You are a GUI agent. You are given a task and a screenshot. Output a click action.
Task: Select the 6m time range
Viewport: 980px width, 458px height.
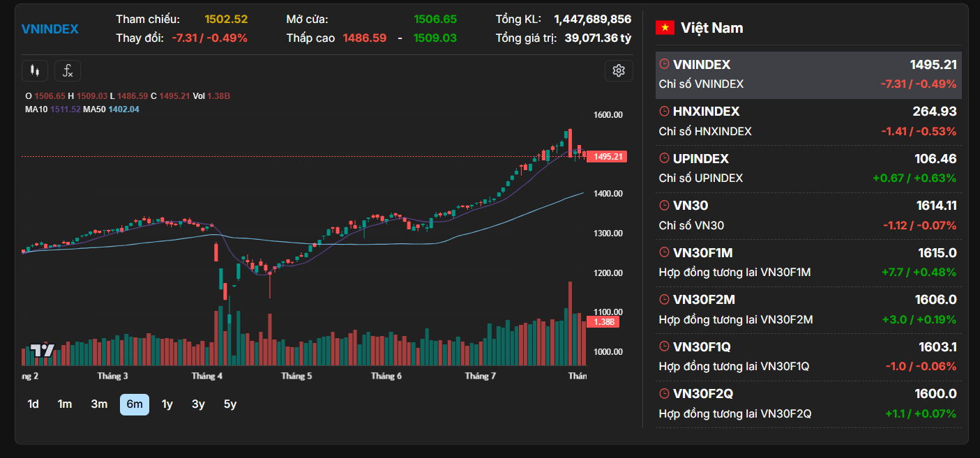135,404
